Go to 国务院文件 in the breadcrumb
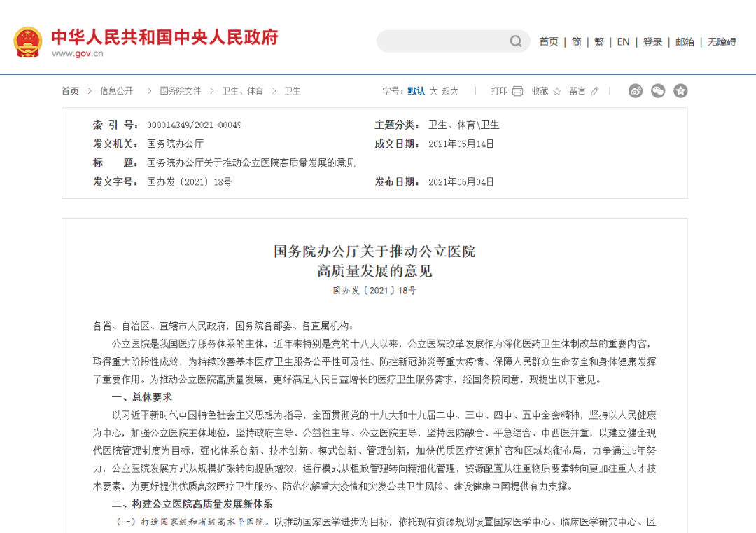The image size is (756, 533). point(180,91)
